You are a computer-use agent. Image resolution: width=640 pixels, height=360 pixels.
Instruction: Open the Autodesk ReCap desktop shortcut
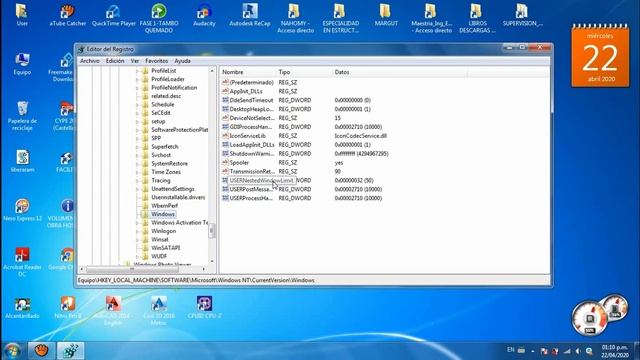[x=250, y=16]
